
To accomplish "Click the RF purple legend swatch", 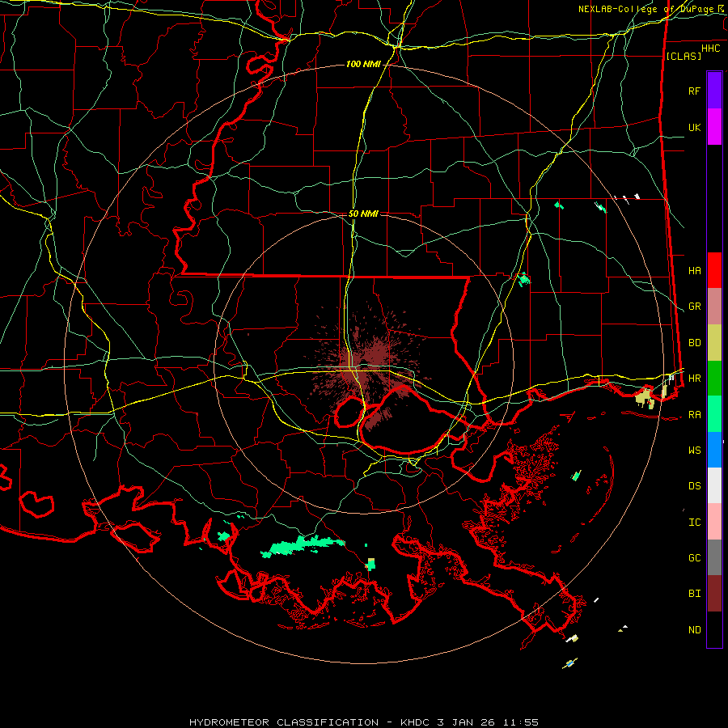I will (714, 90).
